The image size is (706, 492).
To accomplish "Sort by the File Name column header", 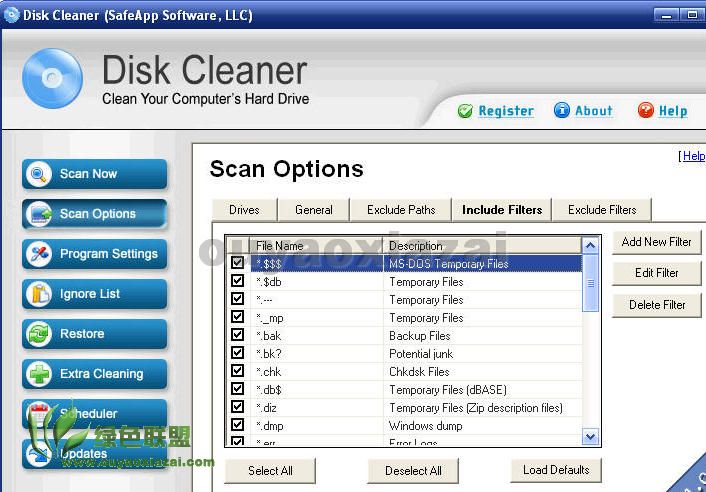I will pyautogui.click(x=316, y=246).
